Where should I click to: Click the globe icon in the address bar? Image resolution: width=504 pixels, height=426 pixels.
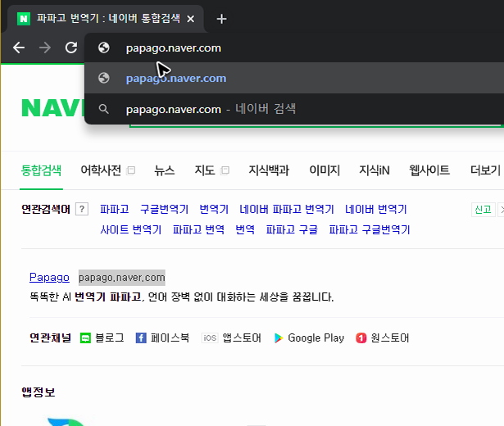[104, 48]
